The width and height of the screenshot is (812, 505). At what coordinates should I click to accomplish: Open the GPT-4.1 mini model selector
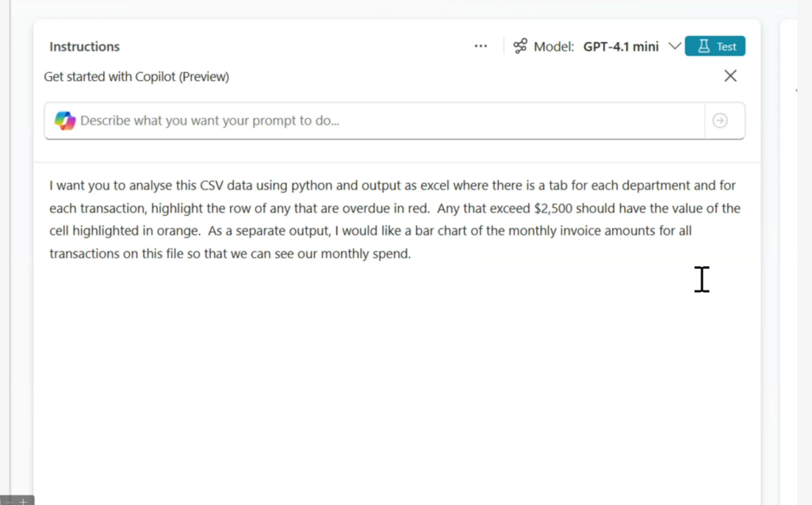point(621,46)
